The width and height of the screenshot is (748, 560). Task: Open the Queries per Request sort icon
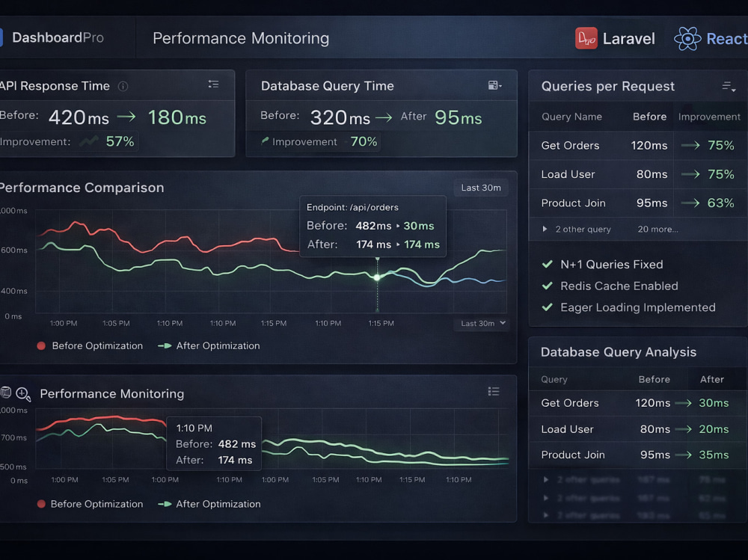tap(729, 86)
